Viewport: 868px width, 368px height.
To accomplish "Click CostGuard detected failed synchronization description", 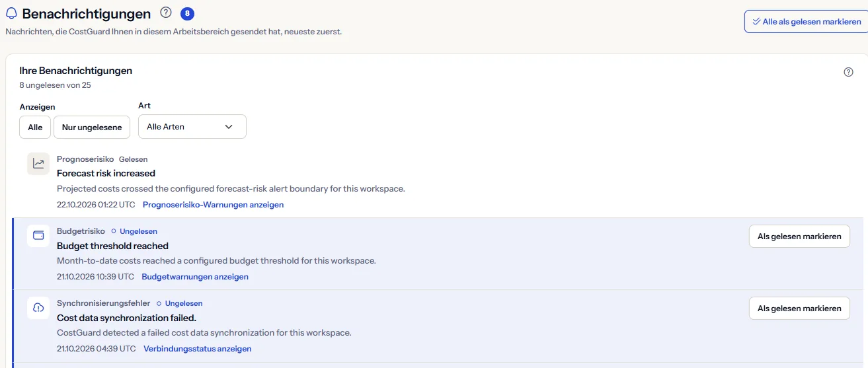I will coord(204,333).
